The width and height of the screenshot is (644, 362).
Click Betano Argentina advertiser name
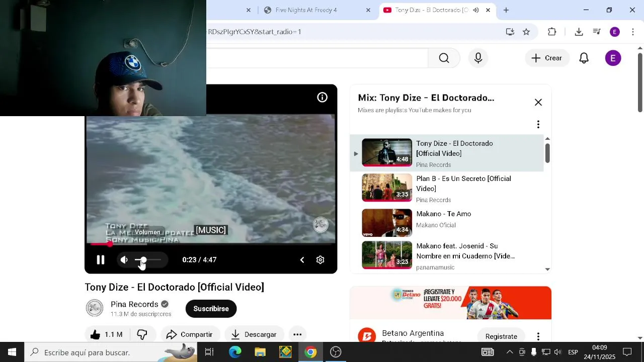pos(413,333)
